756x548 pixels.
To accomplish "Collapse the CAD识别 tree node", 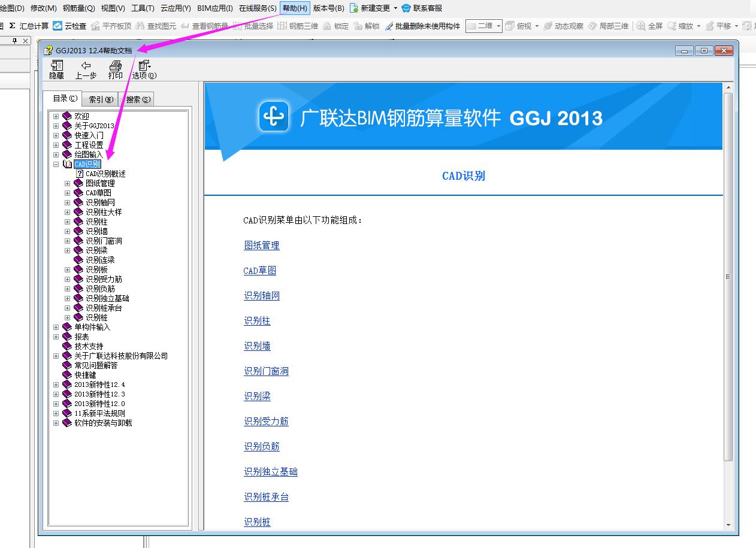I will 56,164.
